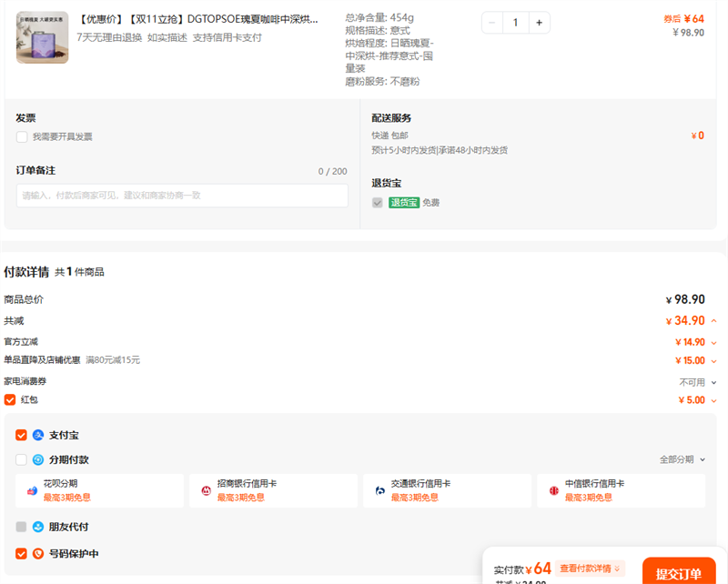
Task: Expand the official instant discount row
Action: tap(713, 343)
